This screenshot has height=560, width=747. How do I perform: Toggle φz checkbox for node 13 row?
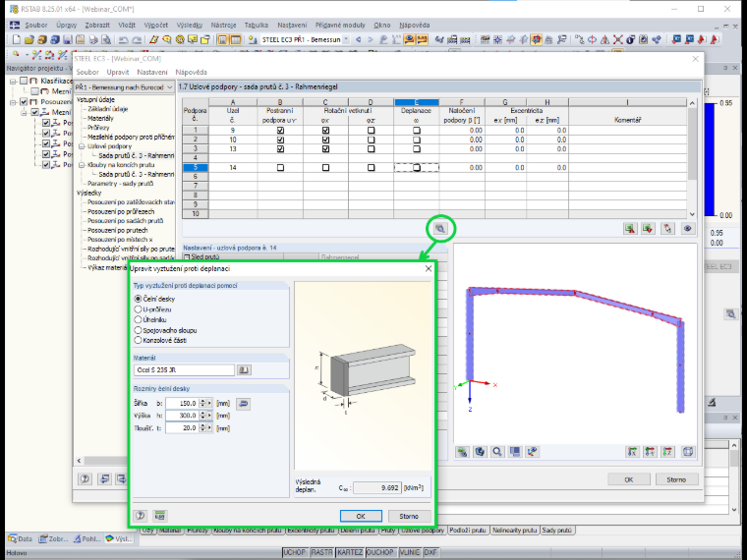[x=372, y=148]
